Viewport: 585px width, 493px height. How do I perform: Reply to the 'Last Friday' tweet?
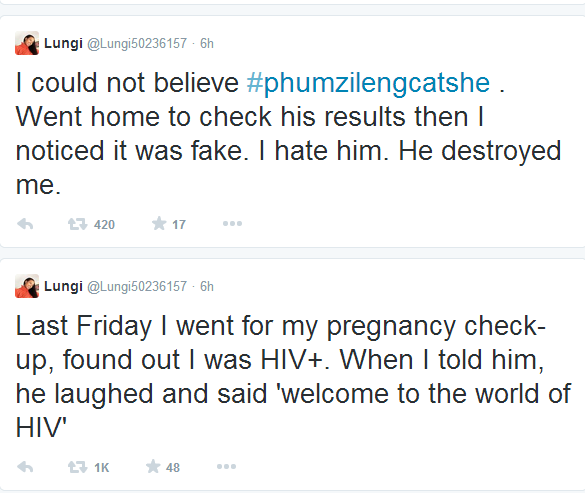coord(25,467)
